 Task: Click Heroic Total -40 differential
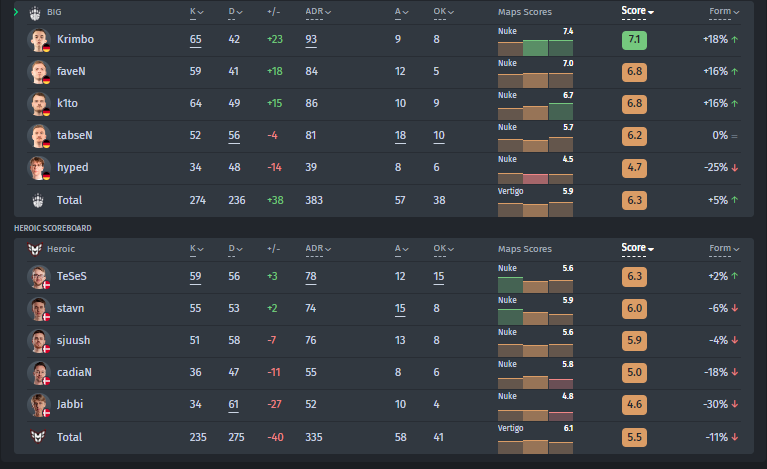[x=275, y=437]
